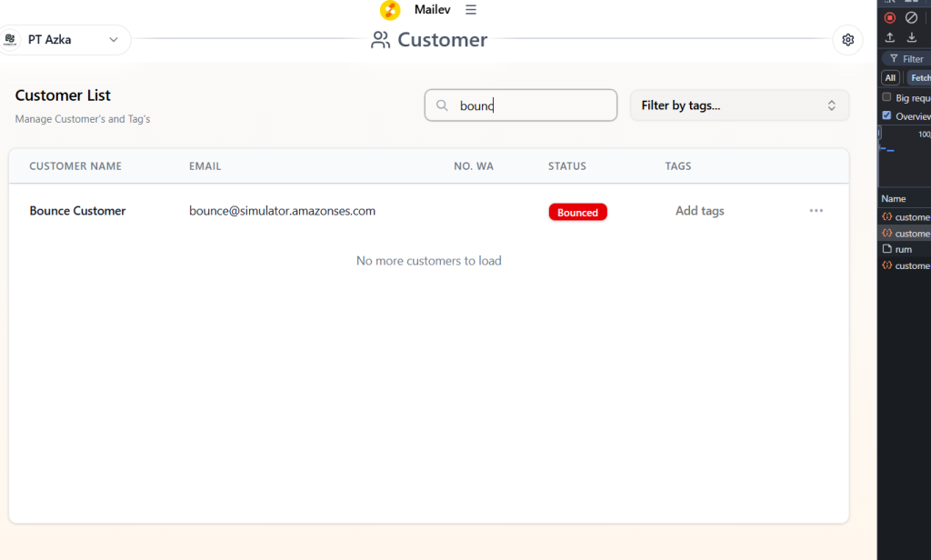The width and height of the screenshot is (931, 560).
Task: Stop recording network log in DevTools
Action: coord(889,17)
